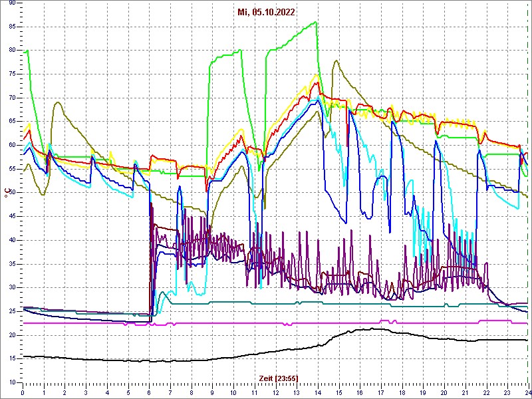Click the hour label 1 on time axis
The image size is (532, 399).
coord(44,392)
